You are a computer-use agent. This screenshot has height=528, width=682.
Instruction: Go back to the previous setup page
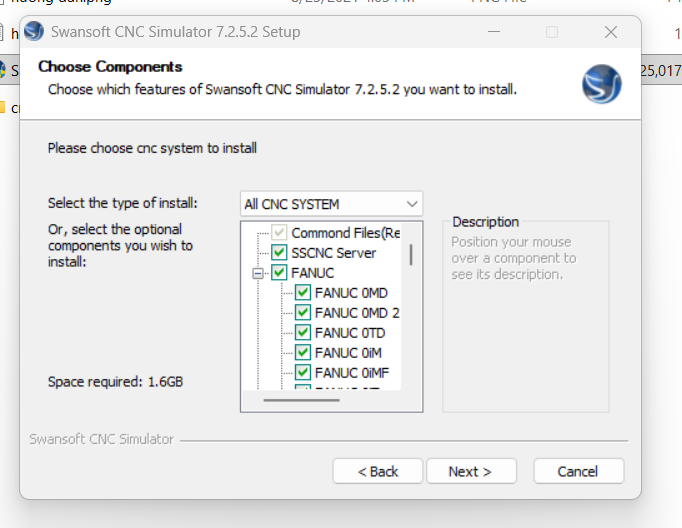pos(378,471)
